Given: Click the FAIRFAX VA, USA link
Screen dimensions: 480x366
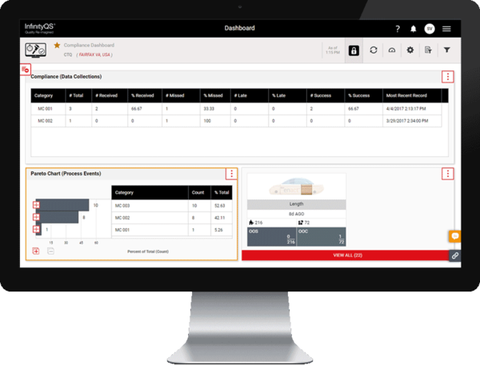Looking at the screenshot, I should tap(95, 55).
